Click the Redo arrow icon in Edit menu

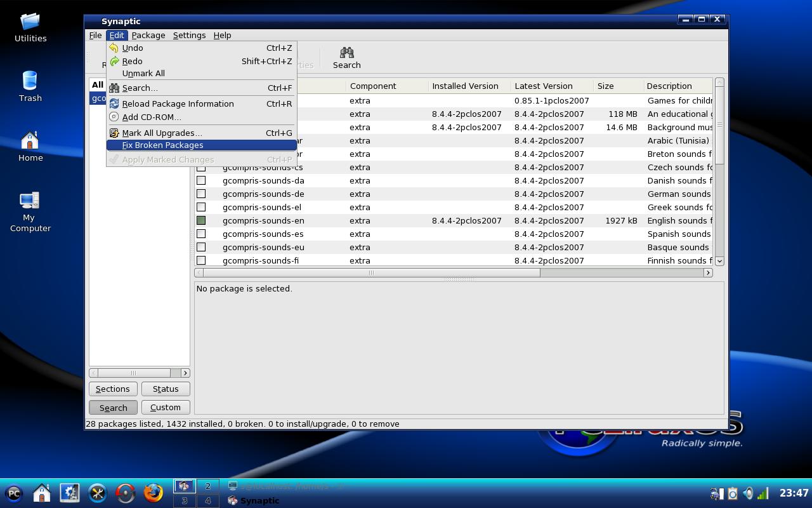114,61
